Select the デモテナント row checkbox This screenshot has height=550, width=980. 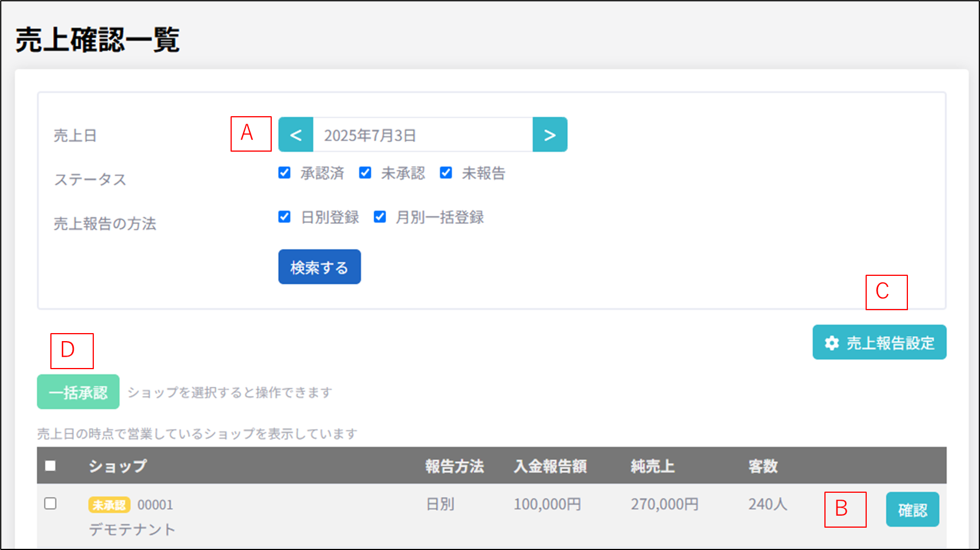coord(50,504)
